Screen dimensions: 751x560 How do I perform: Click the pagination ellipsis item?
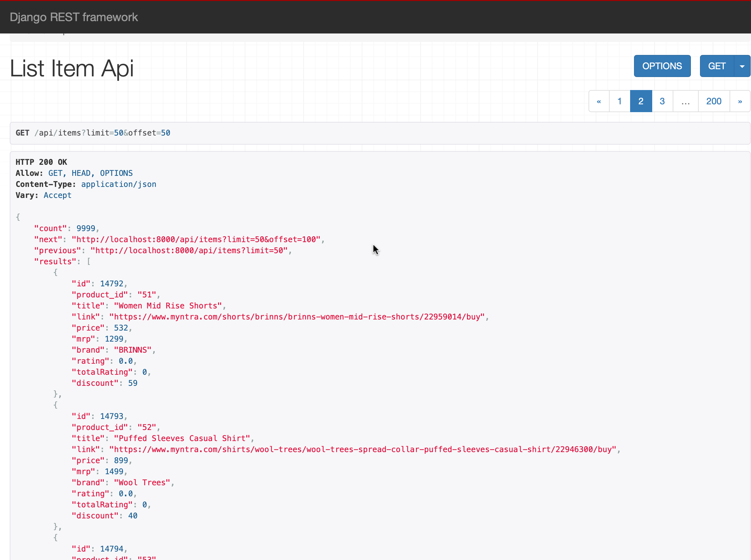pyautogui.click(x=685, y=101)
